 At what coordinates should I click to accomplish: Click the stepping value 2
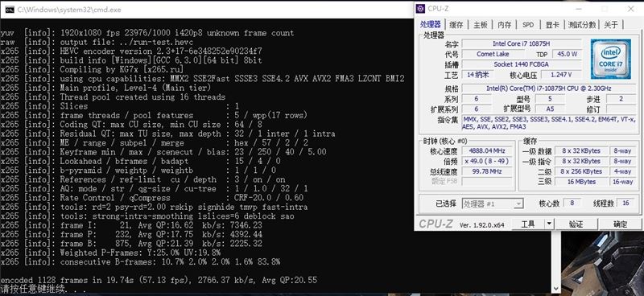[621, 98]
